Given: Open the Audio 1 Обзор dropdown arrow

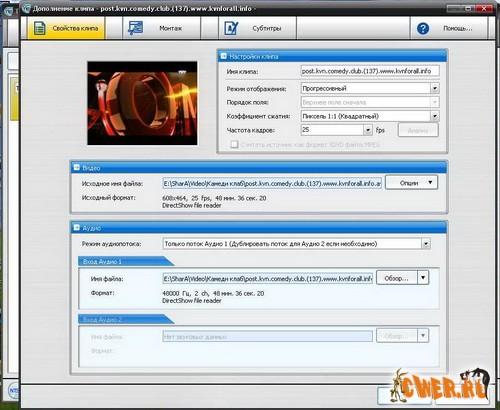Looking at the screenshot, I should point(423,278).
